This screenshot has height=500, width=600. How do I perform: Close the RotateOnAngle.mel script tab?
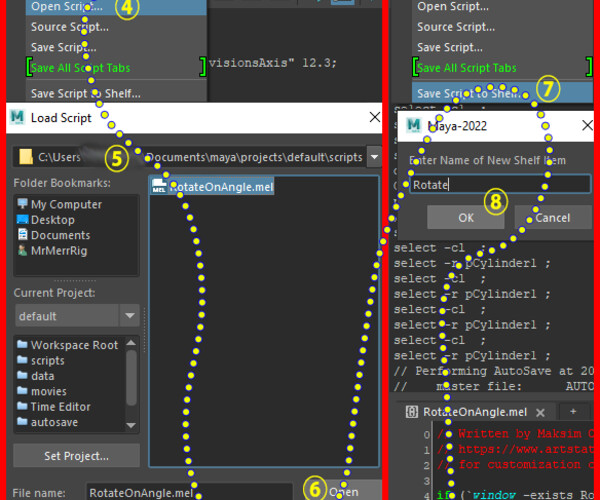540,412
